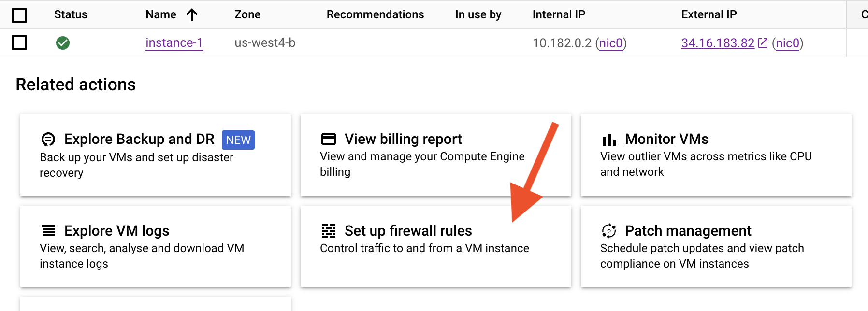Click the firewall rules icon
The height and width of the screenshot is (311, 868).
329,231
